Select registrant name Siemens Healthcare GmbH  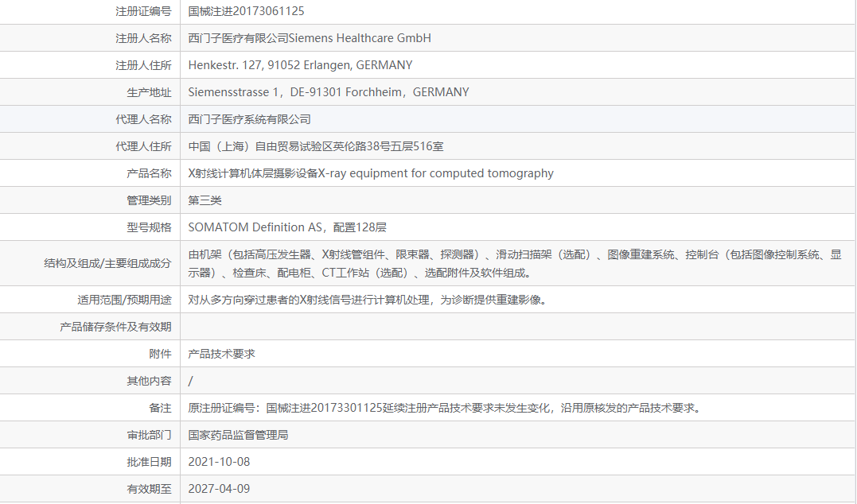coord(310,38)
